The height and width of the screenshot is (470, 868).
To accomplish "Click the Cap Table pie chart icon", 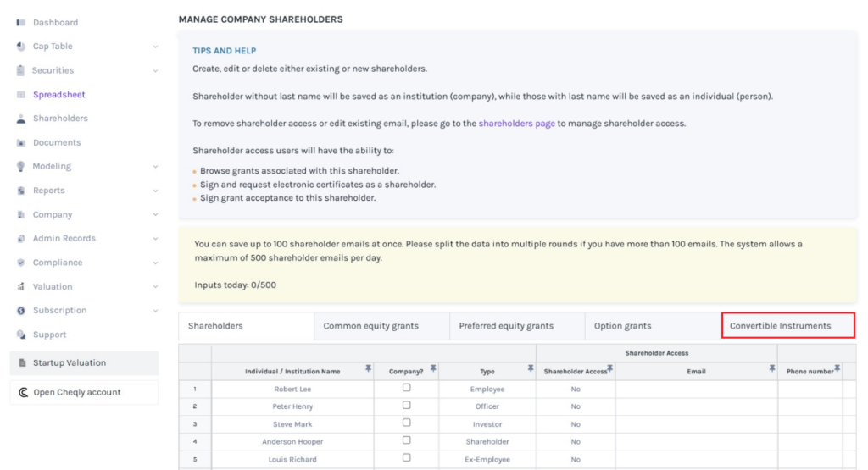I will pyautogui.click(x=20, y=47).
